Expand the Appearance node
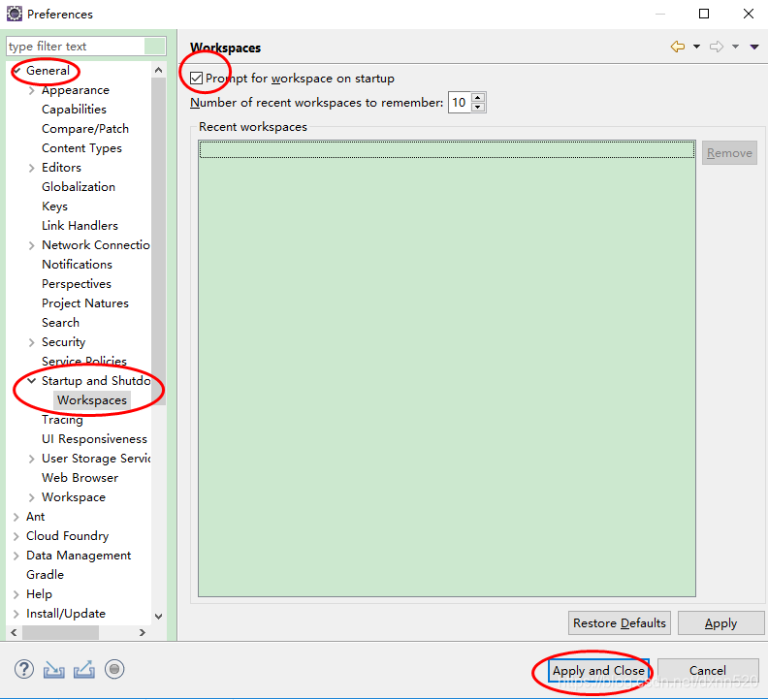This screenshot has height=700, width=768. 32,90
